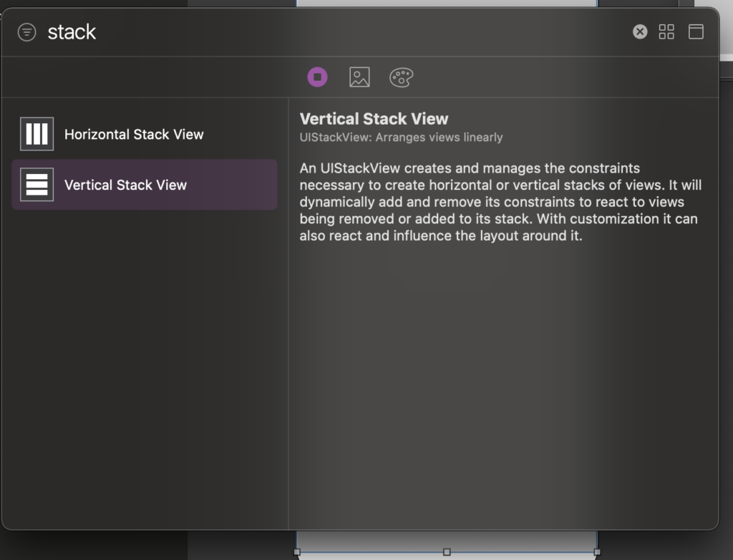The image size is (733, 560).
Task: Click the Vertical Stack View icon
Action: tap(37, 184)
